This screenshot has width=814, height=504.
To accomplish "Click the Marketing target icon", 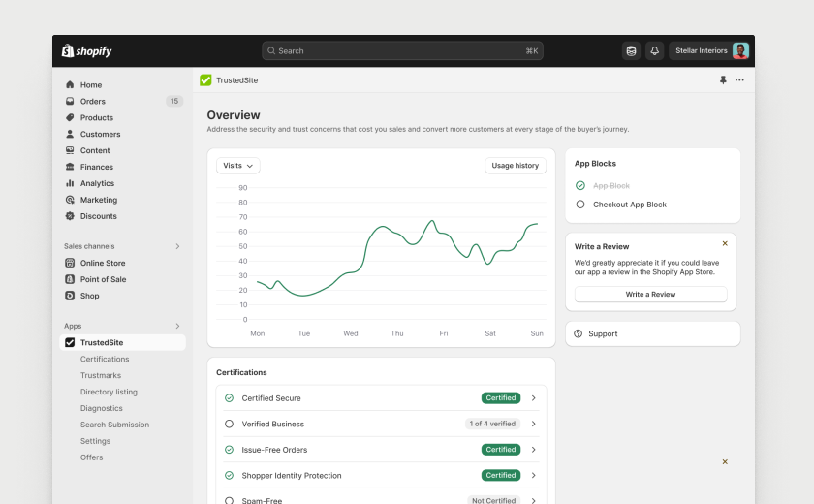I will point(70,200).
